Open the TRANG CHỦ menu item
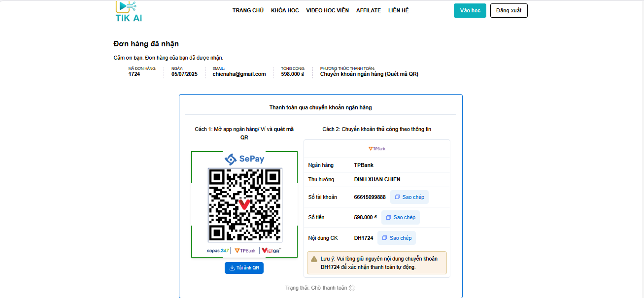 coord(248,10)
